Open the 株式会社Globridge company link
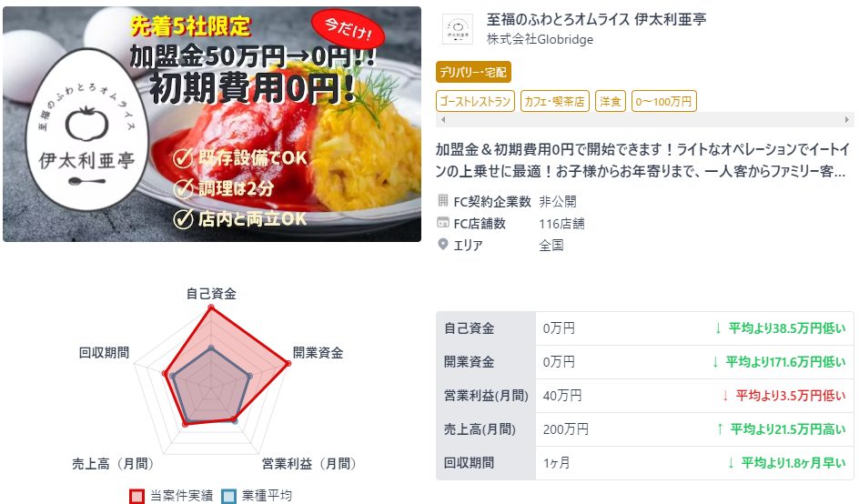 click(540, 39)
